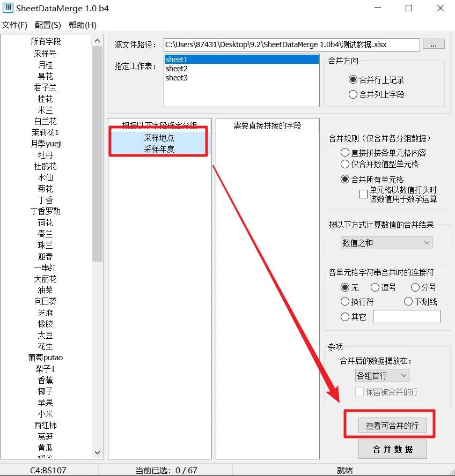Image resolution: width=455 pixels, height=476 pixels.
Task: Open the 各组首行 placement dropdown
Action: pos(382,376)
